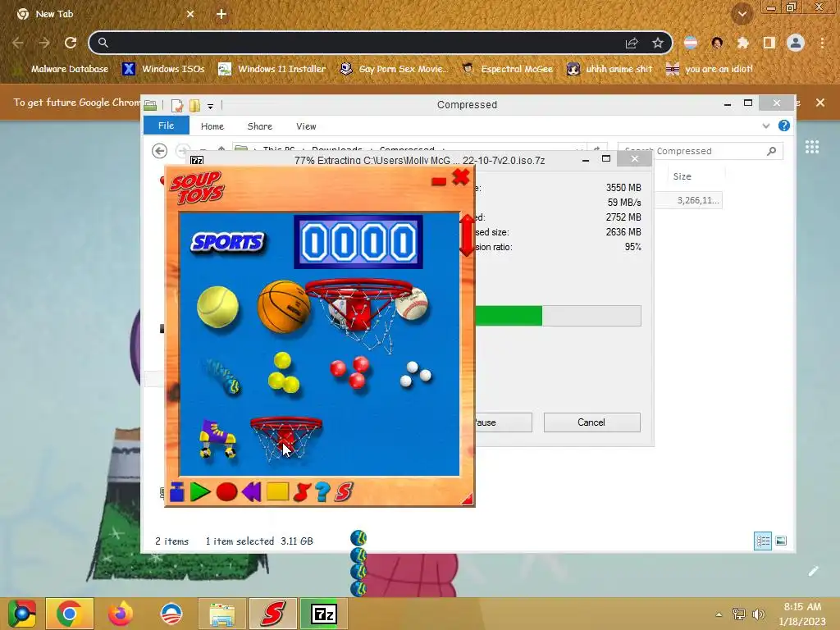840x630 pixels.
Task: Pick the orange basketball toy
Action: (x=283, y=307)
